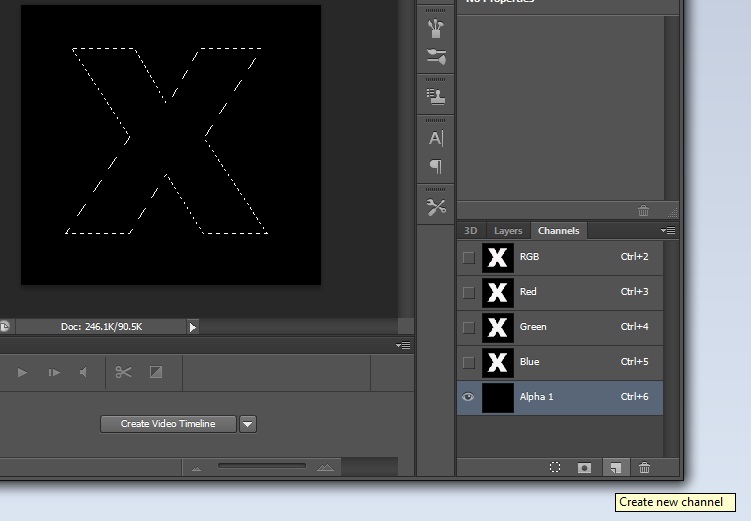Click the Ctrl+2 shortcut on RGB row
This screenshot has width=751, height=521.
(x=634, y=257)
